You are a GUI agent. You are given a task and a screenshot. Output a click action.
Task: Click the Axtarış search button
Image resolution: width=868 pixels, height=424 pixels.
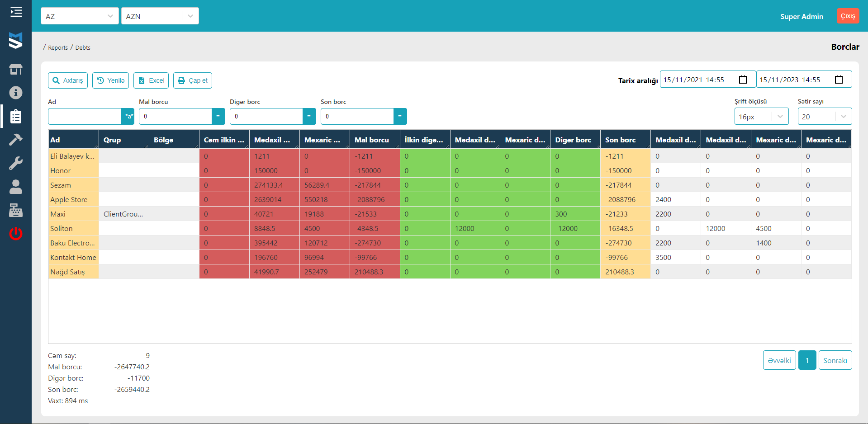coord(68,80)
